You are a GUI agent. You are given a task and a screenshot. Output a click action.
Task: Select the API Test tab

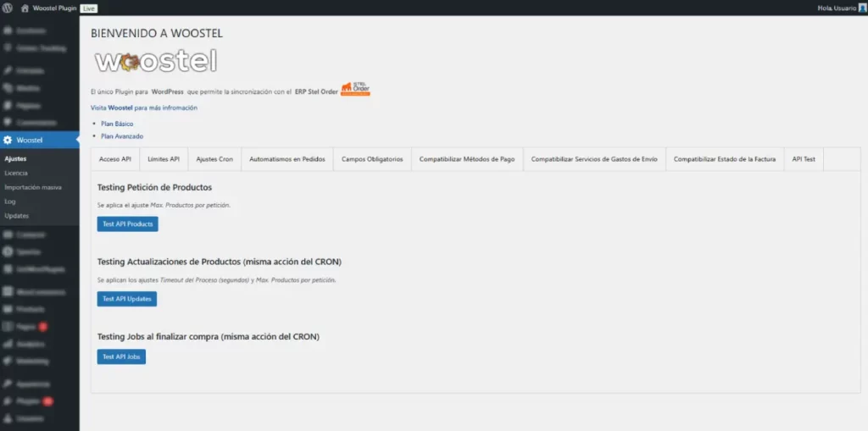(804, 159)
